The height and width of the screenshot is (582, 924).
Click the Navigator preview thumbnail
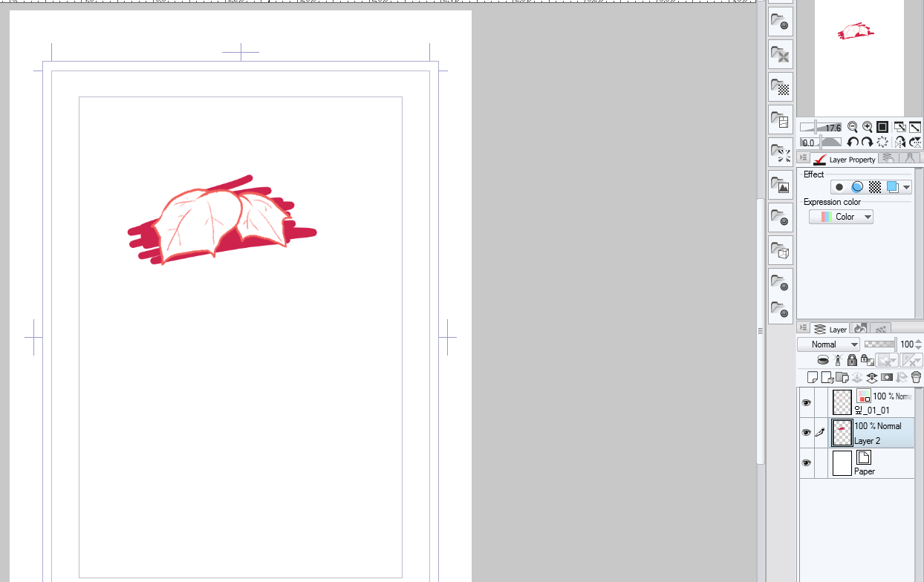[859, 58]
